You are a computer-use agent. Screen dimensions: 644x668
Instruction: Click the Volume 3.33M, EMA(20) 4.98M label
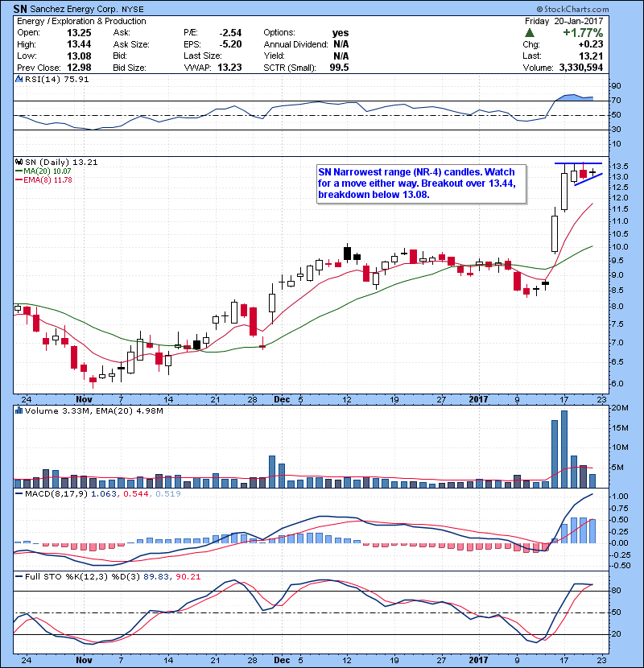point(93,411)
